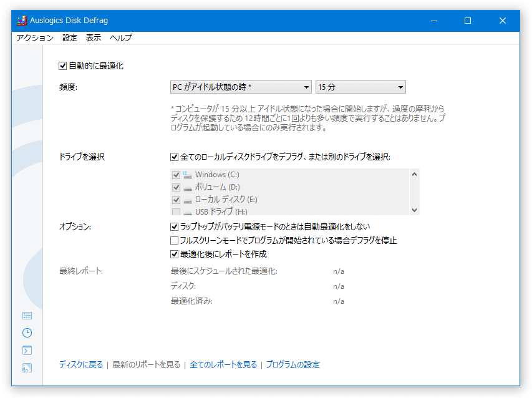Viewport: 532px width, 398px height.
Task: Open the SSD tools sidebar icon
Action: point(27,368)
